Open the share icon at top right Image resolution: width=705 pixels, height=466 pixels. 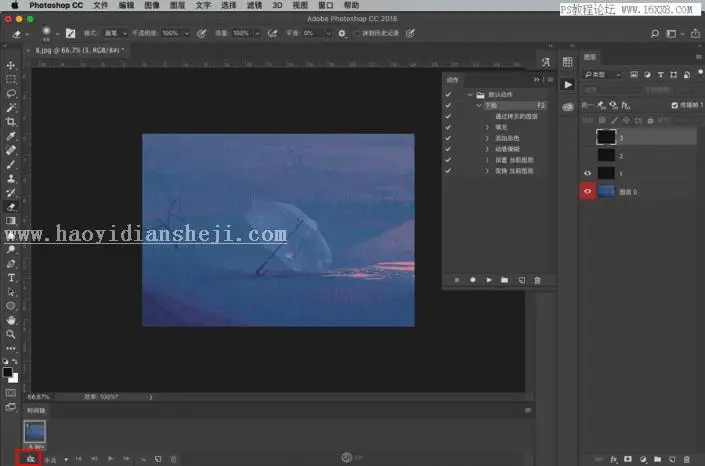[x=695, y=33]
